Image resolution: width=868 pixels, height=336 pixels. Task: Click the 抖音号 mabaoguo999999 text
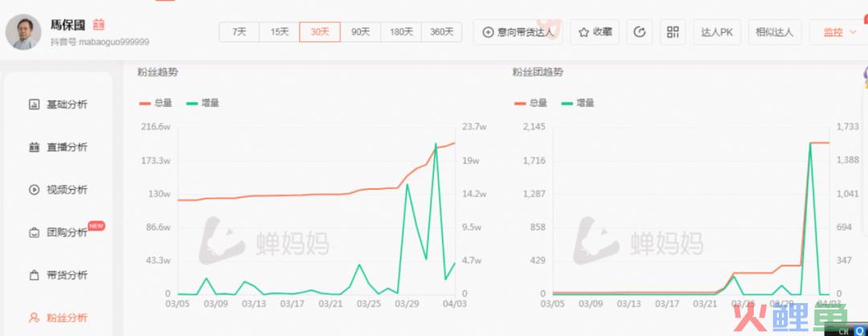(x=100, y=42)
